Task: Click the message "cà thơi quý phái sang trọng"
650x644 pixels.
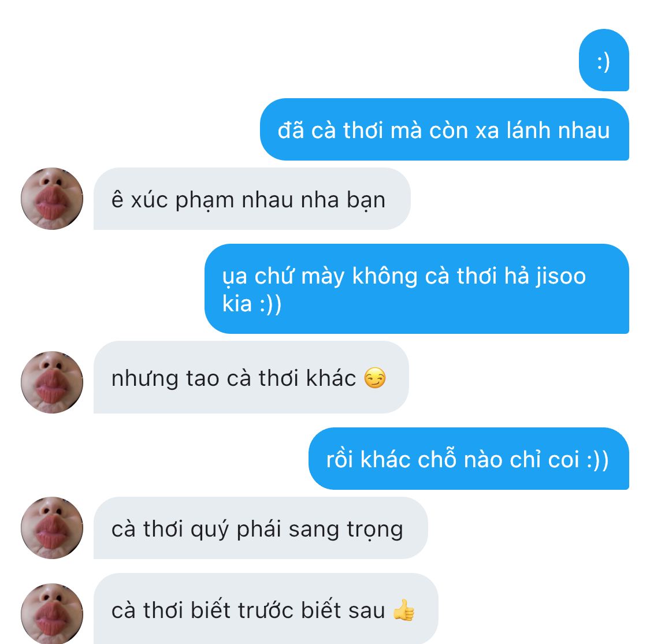Action: coord(261,528)
